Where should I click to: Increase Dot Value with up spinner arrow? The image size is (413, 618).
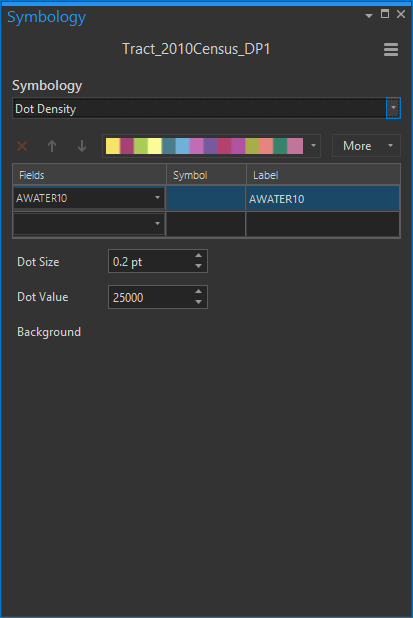[x=199, y=291]
